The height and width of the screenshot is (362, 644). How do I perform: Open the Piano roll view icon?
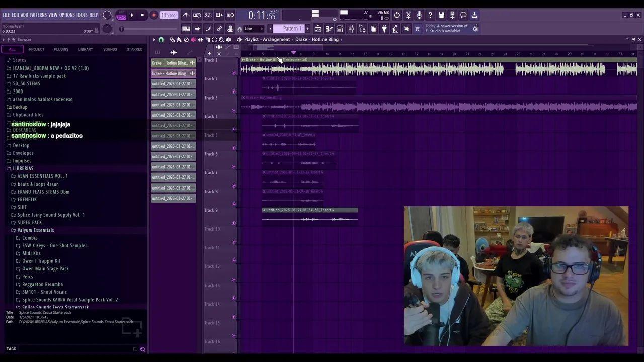[x=329, y=29]
